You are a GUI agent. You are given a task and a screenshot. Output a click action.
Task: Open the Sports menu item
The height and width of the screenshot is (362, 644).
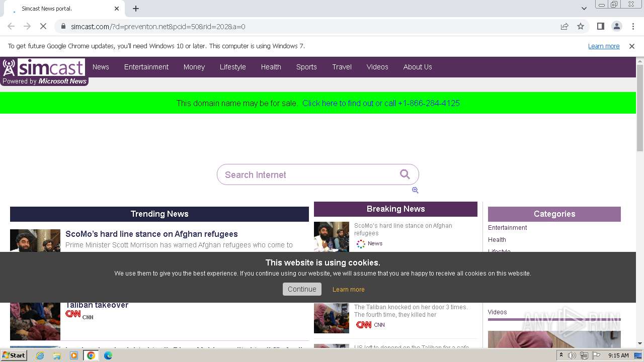pyautogui.click(x=306, y=67)
